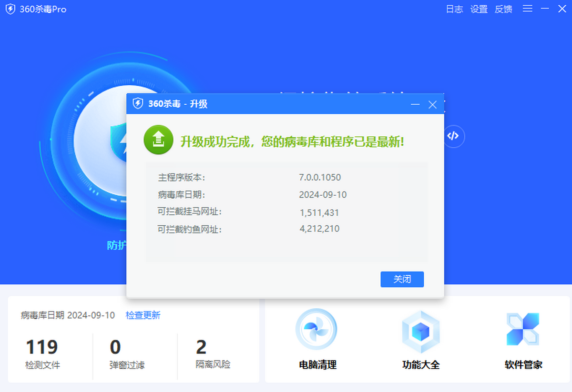572x392 pixels.
Task: Click the round code brackets icon
Action: click(x=453, y=136)
